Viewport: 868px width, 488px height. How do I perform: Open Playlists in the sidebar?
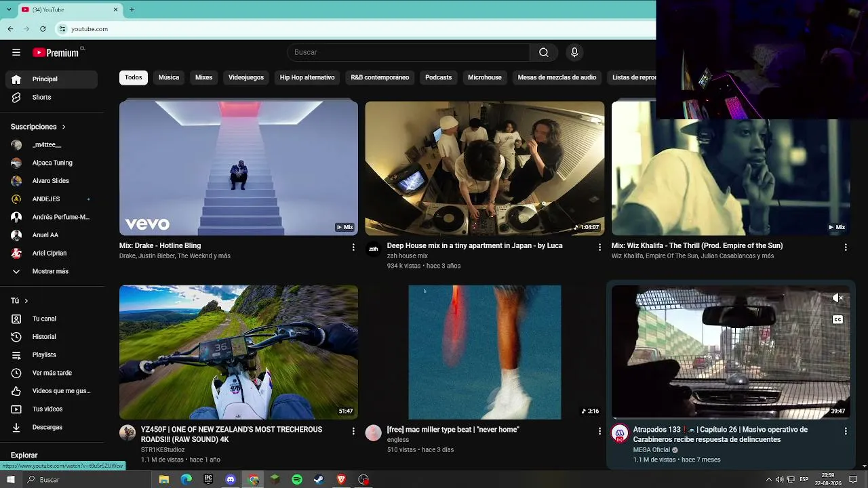pos(52,355)
